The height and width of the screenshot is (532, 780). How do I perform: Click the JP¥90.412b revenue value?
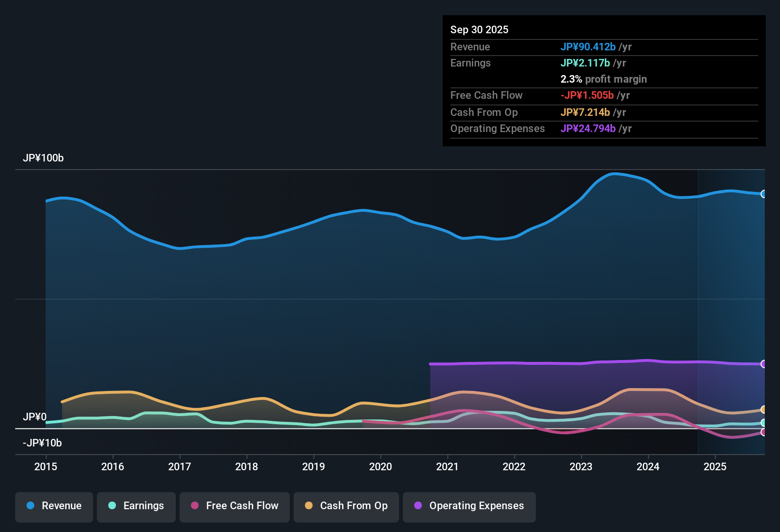(x=588, y=47)
